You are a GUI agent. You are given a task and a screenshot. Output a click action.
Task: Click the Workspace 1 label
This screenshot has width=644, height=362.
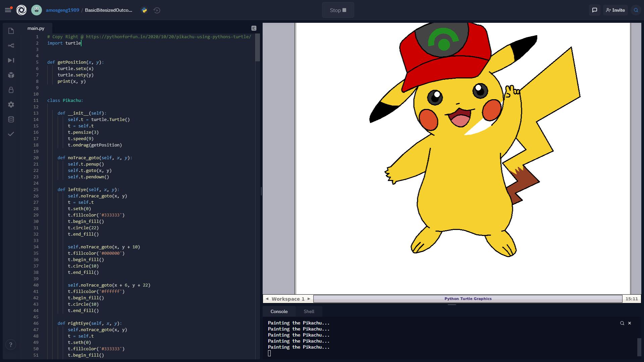pyautogui.click(x=288, y=299)
